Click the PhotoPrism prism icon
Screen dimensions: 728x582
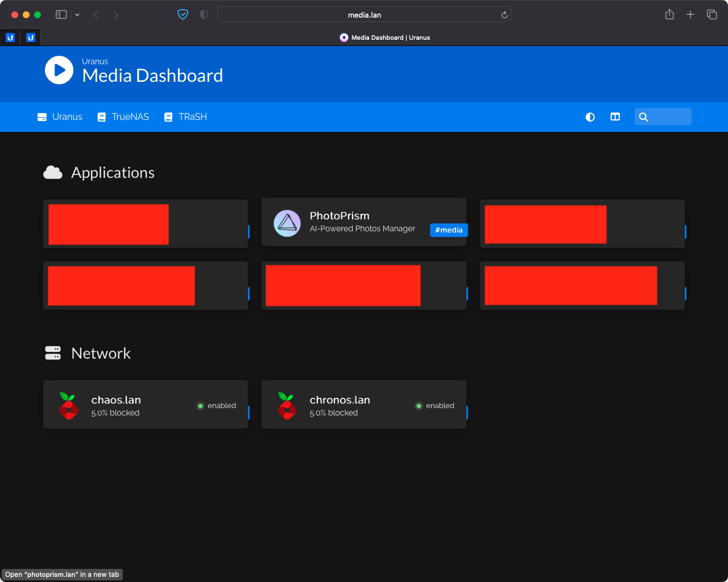pos(287,223)
